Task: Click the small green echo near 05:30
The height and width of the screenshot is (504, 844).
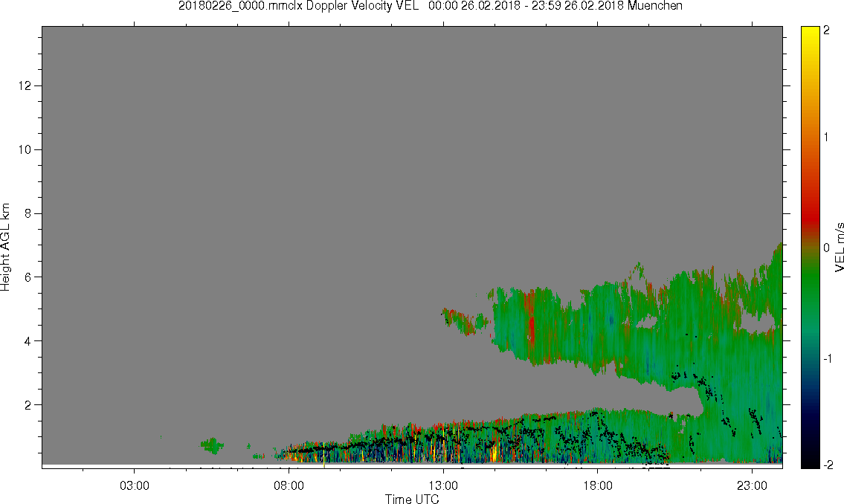Action: pos(211,445)
